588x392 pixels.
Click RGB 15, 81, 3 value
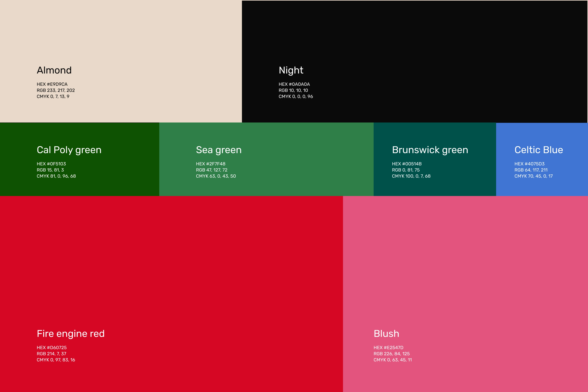(x=50, y=170)
